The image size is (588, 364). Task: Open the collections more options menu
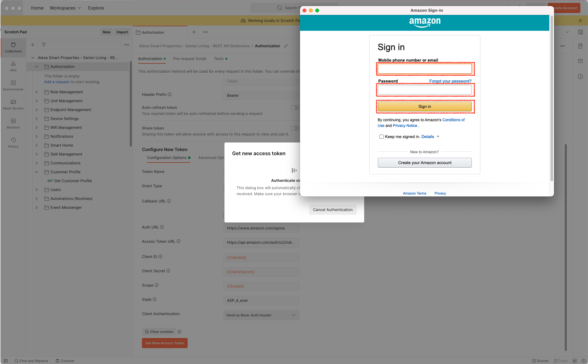coord(127,45)
